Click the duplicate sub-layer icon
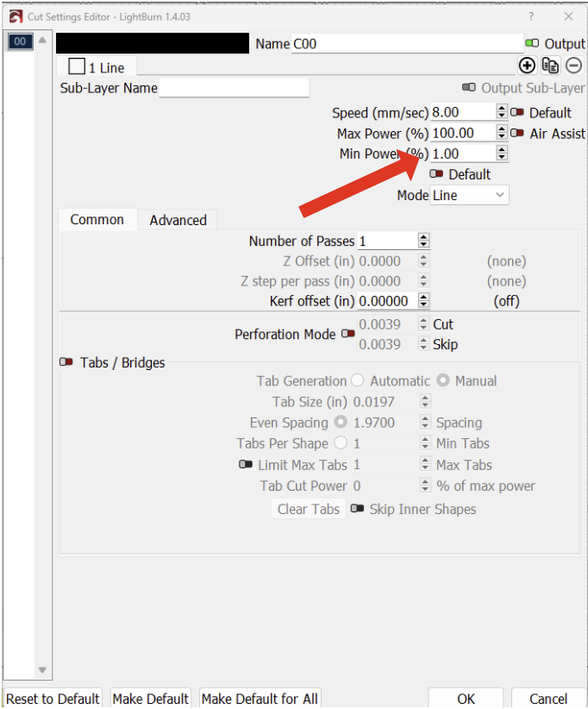This screenshot has height=709, width=588. coord(550,66)
